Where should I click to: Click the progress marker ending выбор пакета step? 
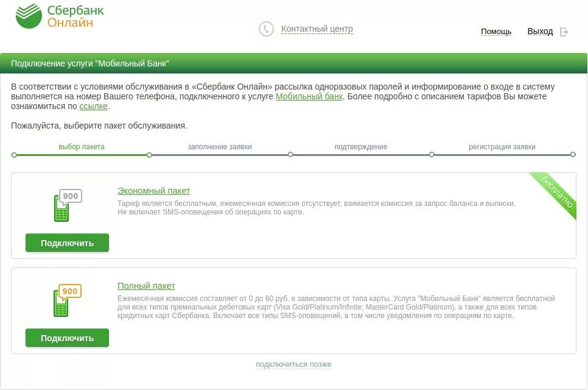click(149, 155)
